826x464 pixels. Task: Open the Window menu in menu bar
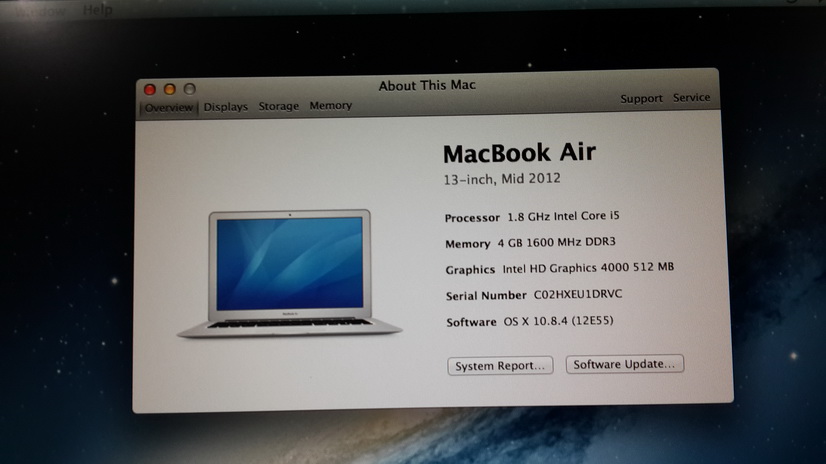tap(40, 9)
